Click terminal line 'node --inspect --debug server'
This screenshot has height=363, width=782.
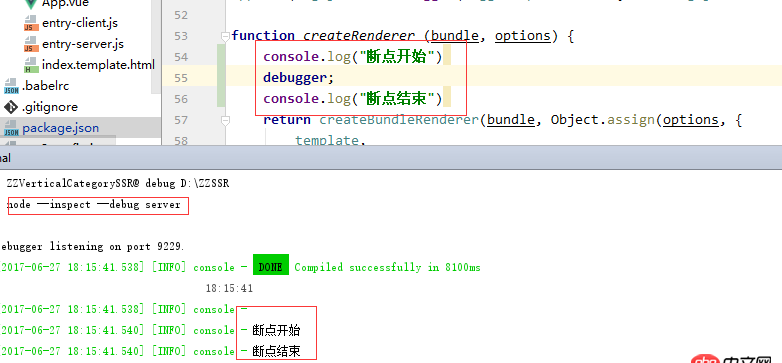pyautogui.click(x=94, y=204)
